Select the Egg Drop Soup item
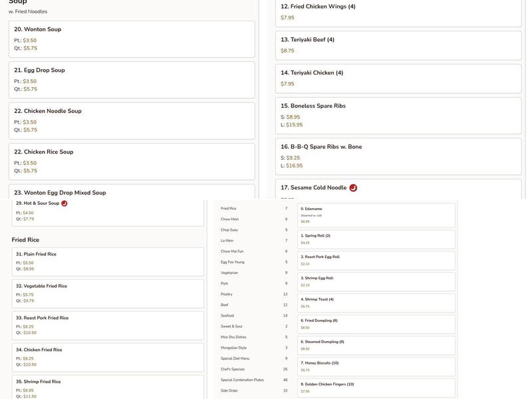This screenshot has width=532, height=399. [132, 80]
